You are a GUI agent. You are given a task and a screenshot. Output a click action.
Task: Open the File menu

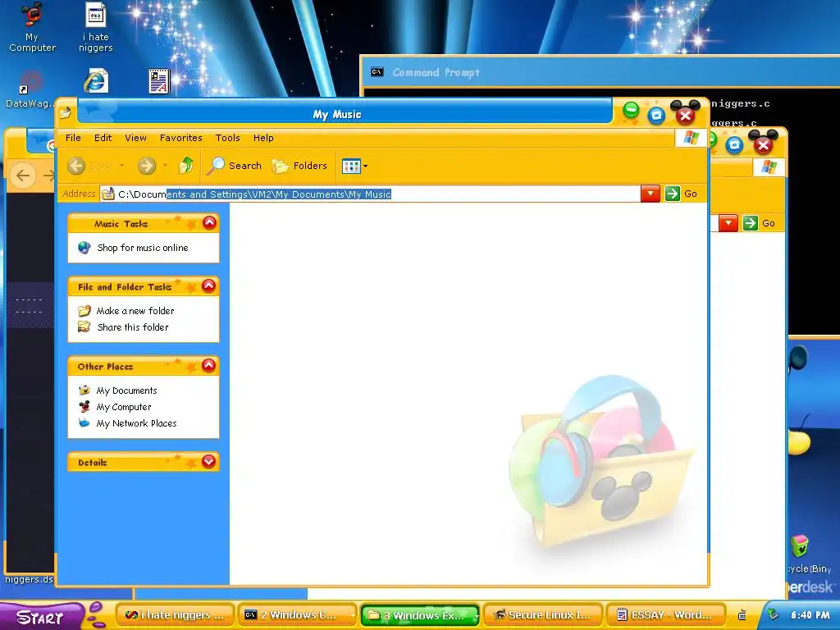[73, 138]
